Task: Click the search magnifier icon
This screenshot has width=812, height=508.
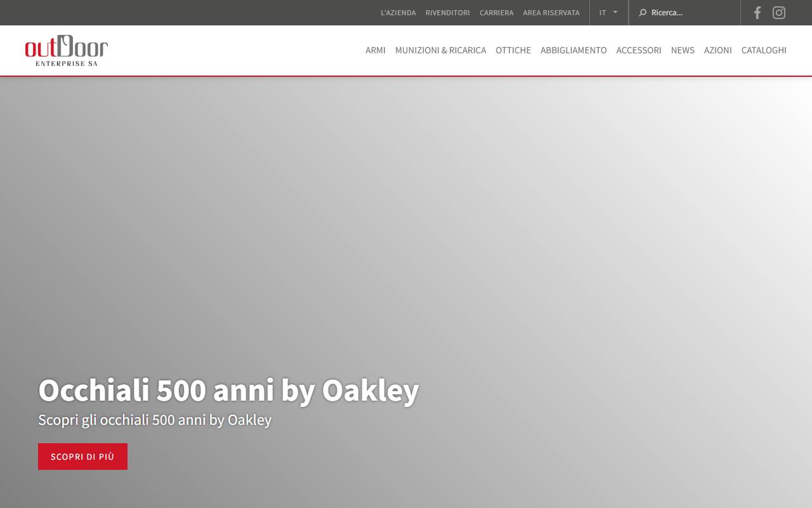Action: [642, 13]
